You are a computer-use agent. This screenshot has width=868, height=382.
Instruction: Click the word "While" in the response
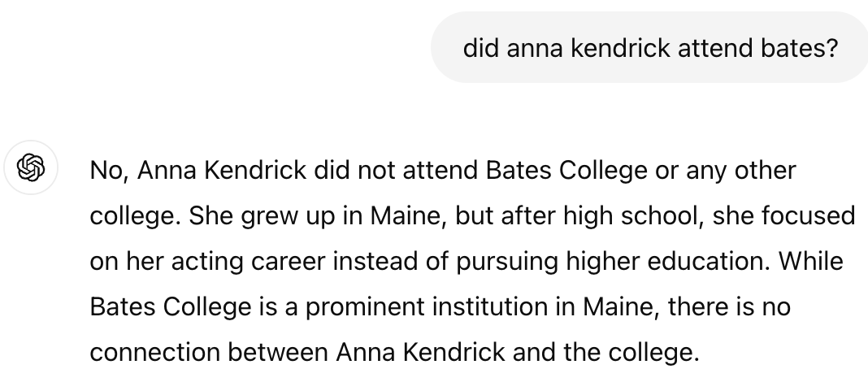pyautogui.click(x=812, y=262)
